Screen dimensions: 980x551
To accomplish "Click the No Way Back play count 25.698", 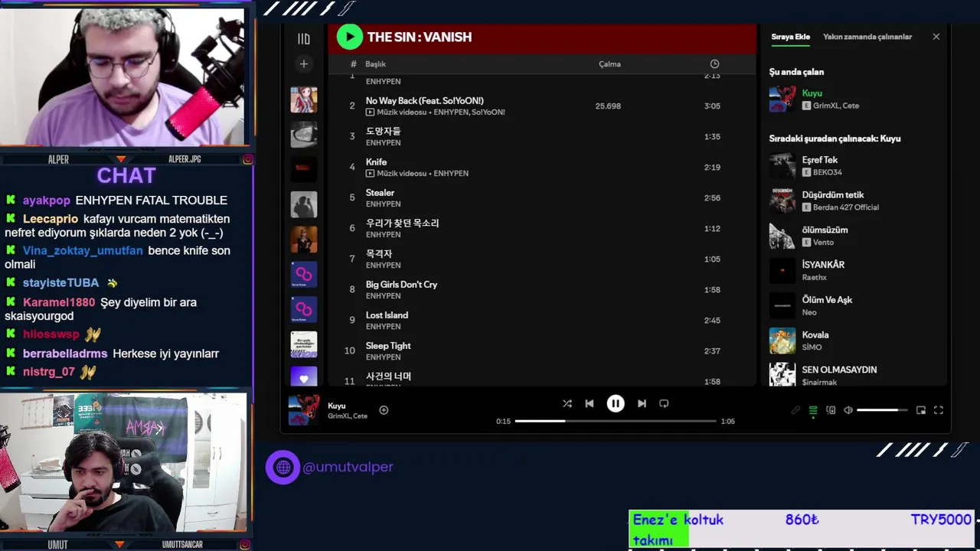I will 608,106.
